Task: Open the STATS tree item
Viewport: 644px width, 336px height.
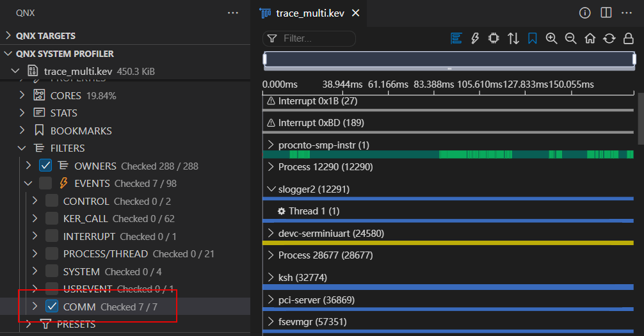Action: pyautogui.click(x=63, y=113)
